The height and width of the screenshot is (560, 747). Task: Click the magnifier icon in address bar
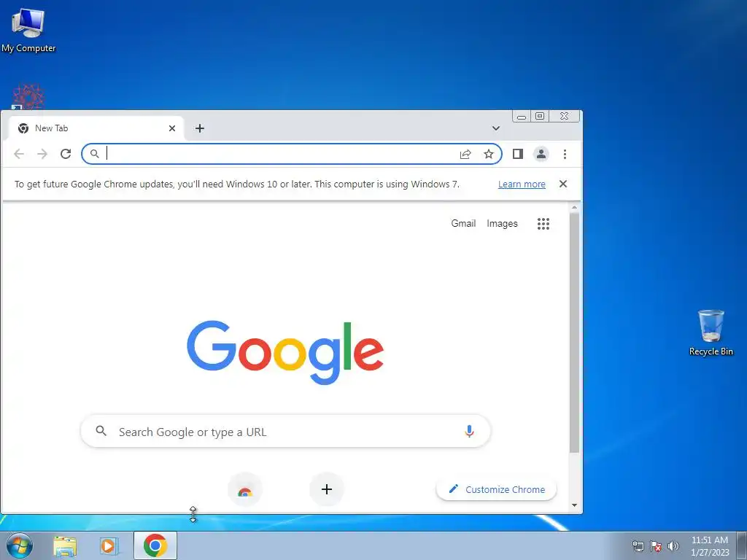(95, 154)
